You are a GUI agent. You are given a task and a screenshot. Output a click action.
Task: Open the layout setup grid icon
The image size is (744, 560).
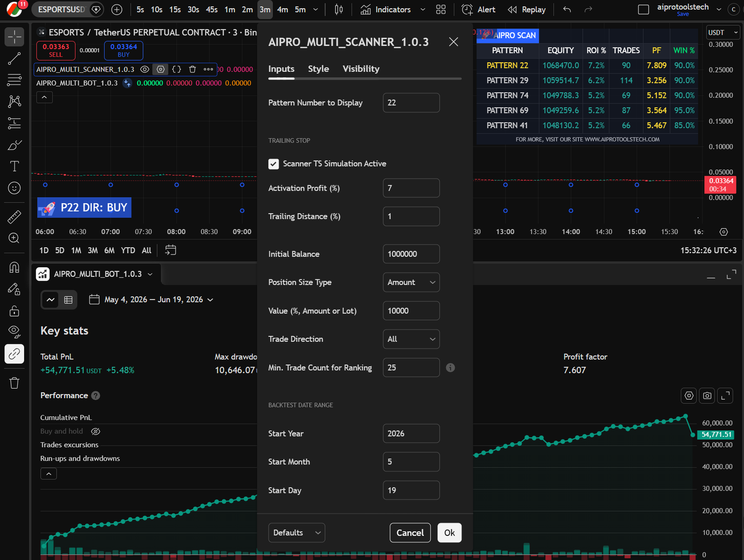tap(441, 9)
